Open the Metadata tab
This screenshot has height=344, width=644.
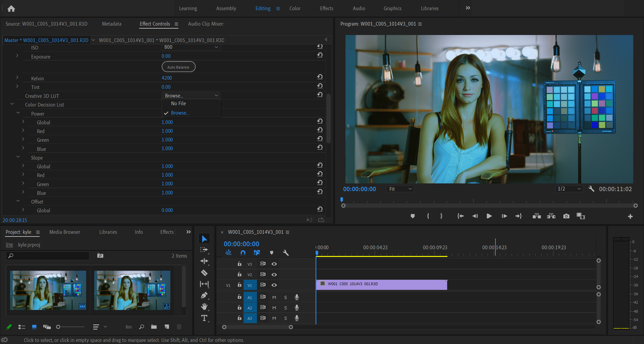(x=112, y=24)
